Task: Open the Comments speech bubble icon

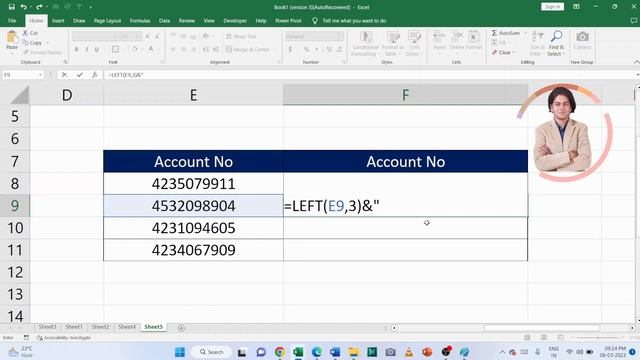Action: click(x=633, y=20)
